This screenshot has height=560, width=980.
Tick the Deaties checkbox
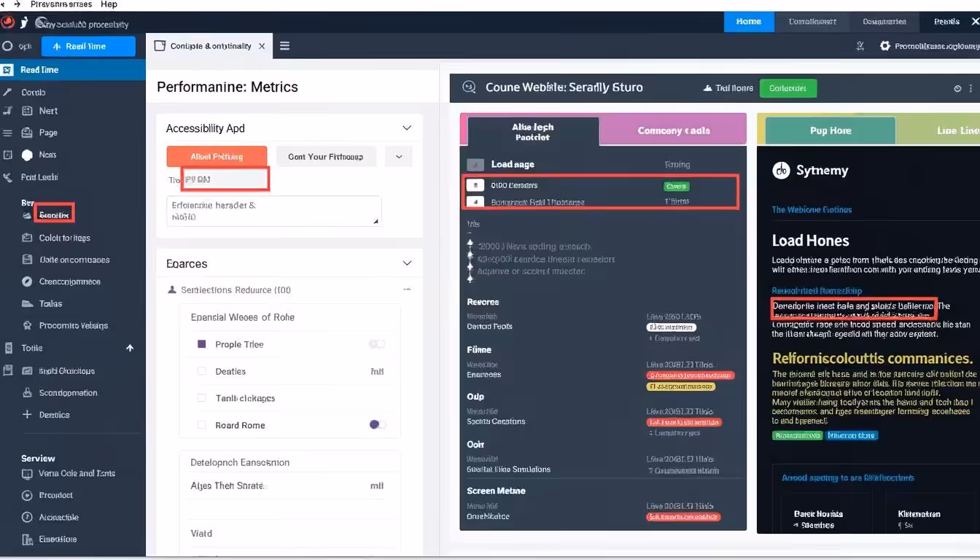[202, 371]
